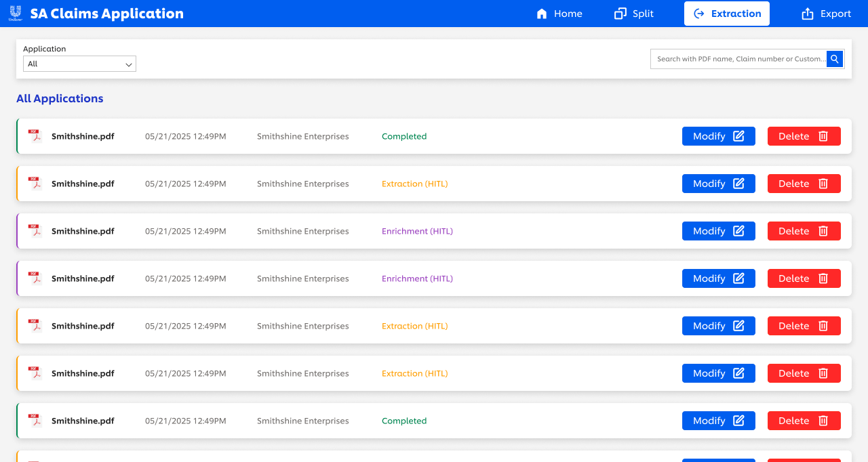This screenshot has height=462, width=868.
Task: Click the Completed status of the first row
Action: pos(404,136)
